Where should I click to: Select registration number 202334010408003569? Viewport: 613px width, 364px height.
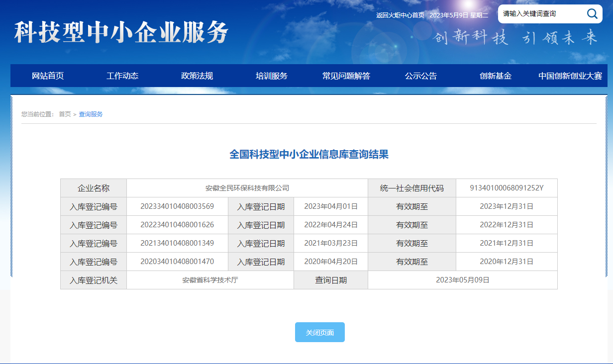point(177,206)
